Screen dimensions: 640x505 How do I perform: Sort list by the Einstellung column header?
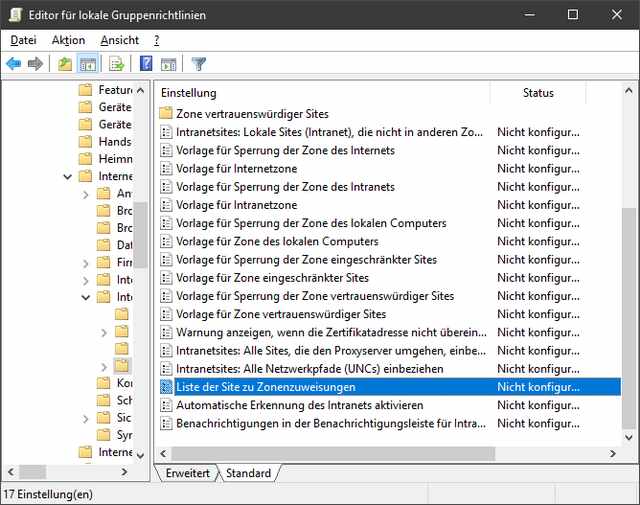click(x=320, y=93)
